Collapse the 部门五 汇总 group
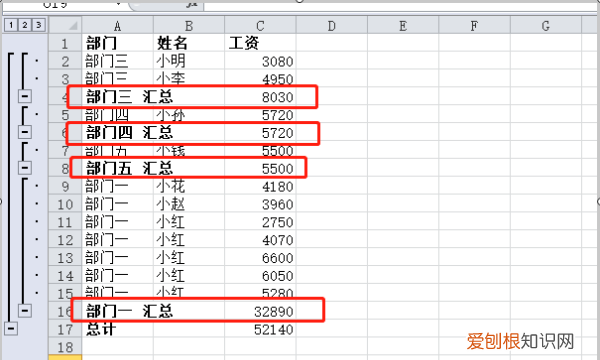Viewport: 600px width, 360px height. (x=25, y=168)
